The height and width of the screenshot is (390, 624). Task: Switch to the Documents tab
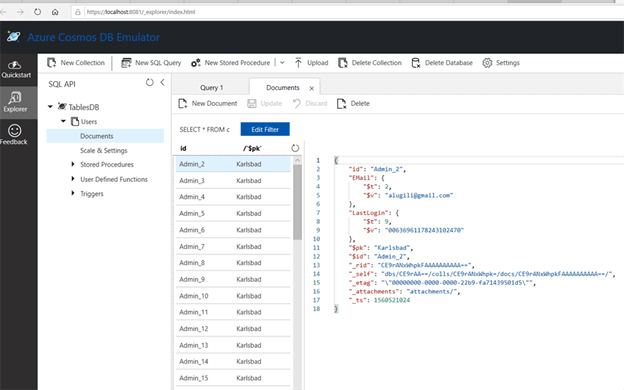coord(283,88)
